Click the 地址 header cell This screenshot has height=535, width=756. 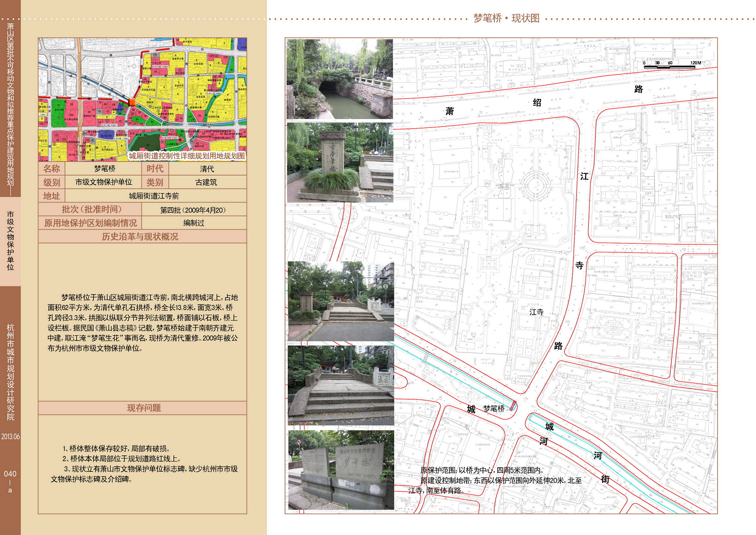point(52,196)
